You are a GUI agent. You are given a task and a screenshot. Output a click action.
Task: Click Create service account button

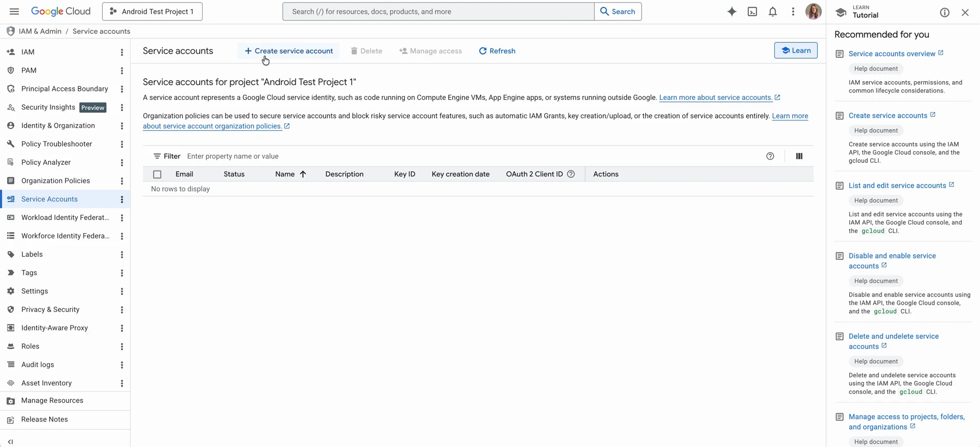click(x=289, y=51)
